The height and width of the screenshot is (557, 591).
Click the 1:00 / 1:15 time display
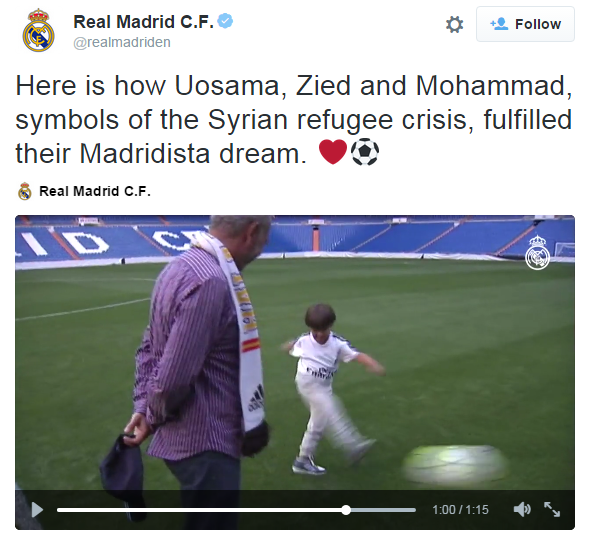point(460,510)
